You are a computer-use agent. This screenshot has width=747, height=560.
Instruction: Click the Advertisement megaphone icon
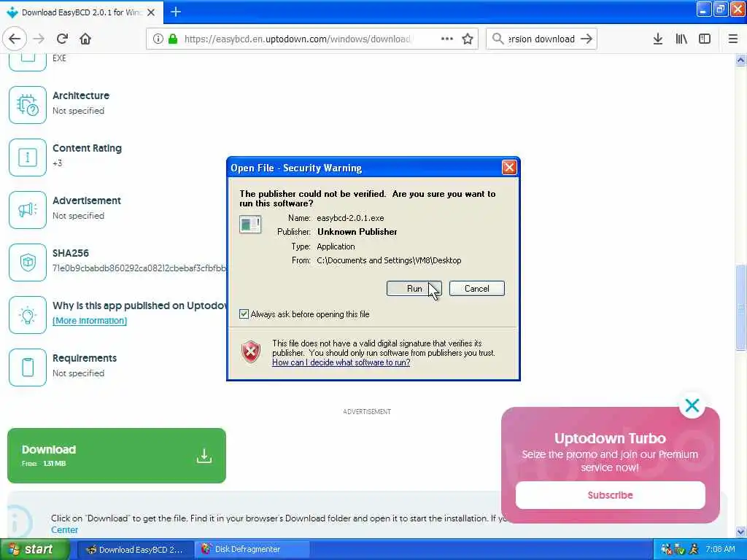tap(28, 209)
